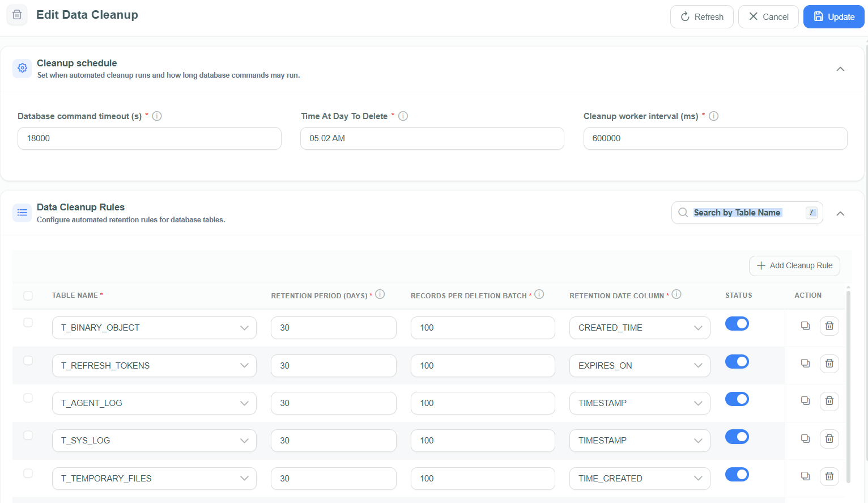Image resolution: width=868 pixels, height=503 pixels.
Task: Toggle the select-all checkbox in table header
Action: pyautogui.click(x=28, y=295)
